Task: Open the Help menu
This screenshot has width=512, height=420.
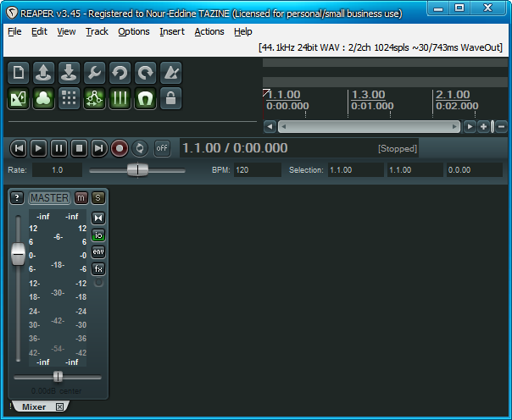Action: click(x=243, y=31)
